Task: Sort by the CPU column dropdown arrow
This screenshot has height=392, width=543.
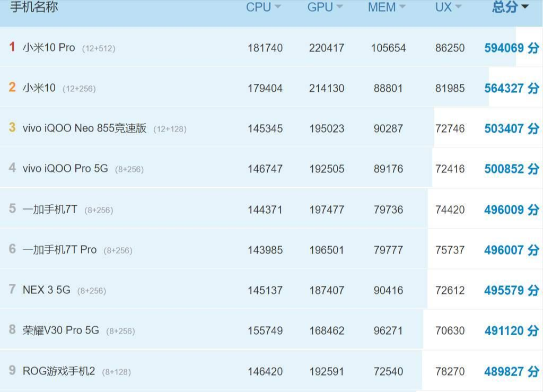Action: 278,6
